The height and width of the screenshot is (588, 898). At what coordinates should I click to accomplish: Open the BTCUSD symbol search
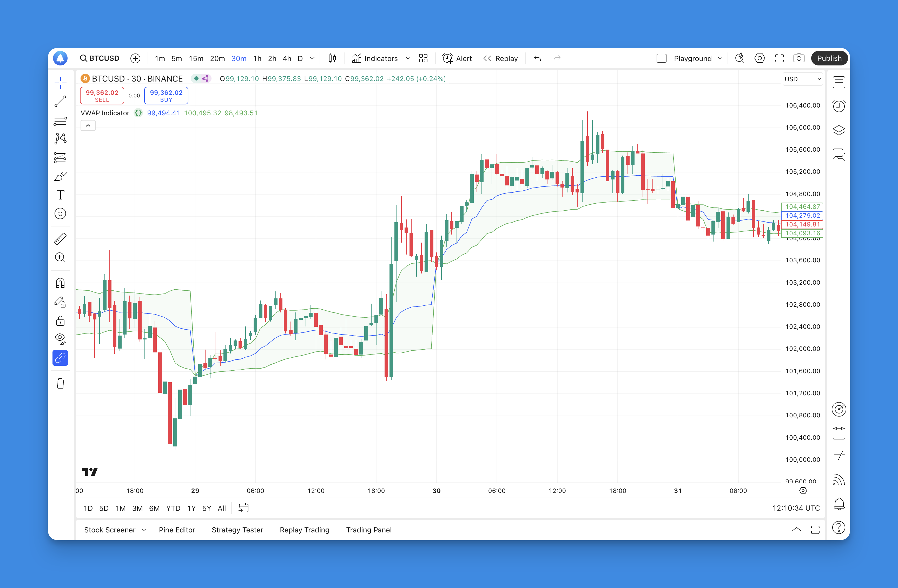(100, 58)
